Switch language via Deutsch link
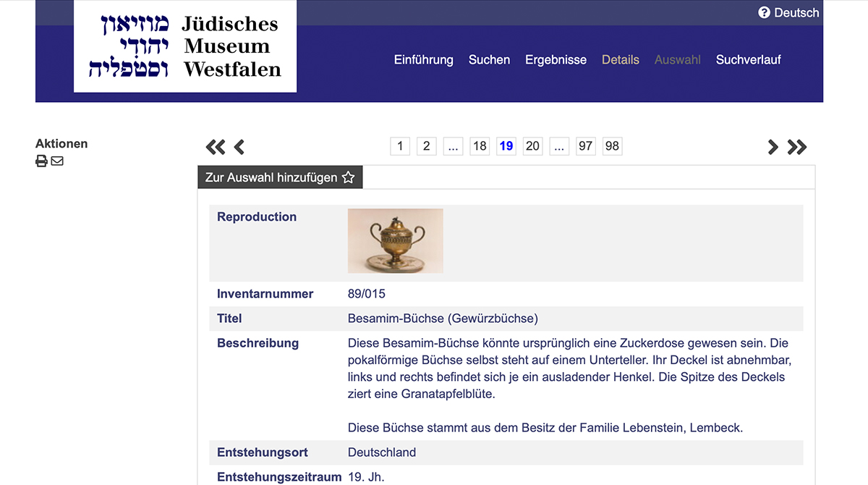Image resolution: width=868 pixels, height=485 pixels. coord(796,12)
